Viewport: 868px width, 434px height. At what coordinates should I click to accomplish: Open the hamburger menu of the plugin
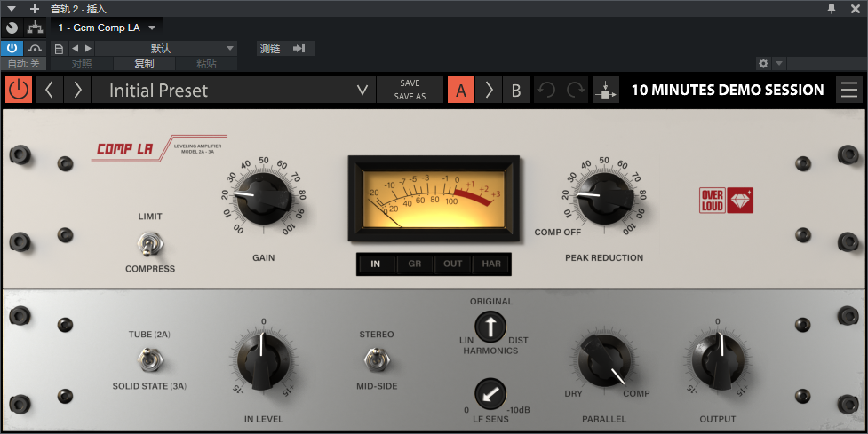coord(849,90)
